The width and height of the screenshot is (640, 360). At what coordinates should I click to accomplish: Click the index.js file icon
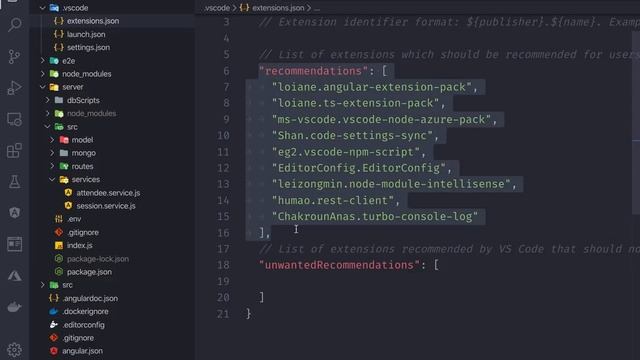[x=59, y=245]
